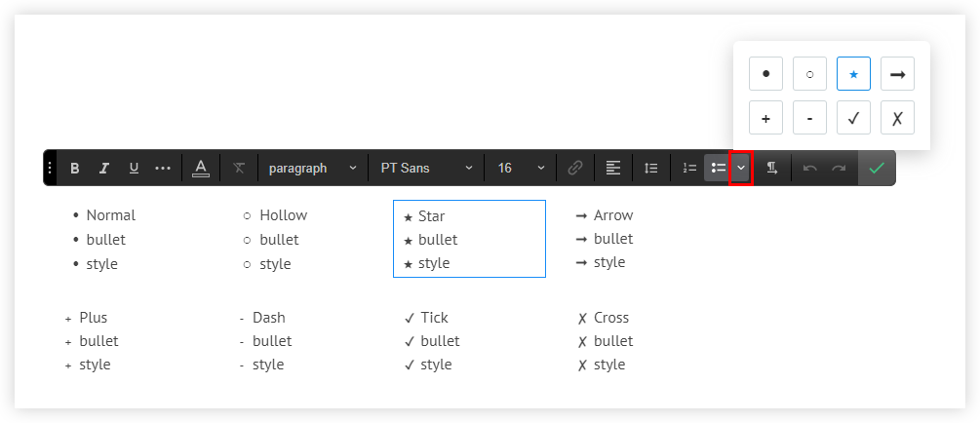
Task: Select the tick bullet style
Action: point(853,118)
